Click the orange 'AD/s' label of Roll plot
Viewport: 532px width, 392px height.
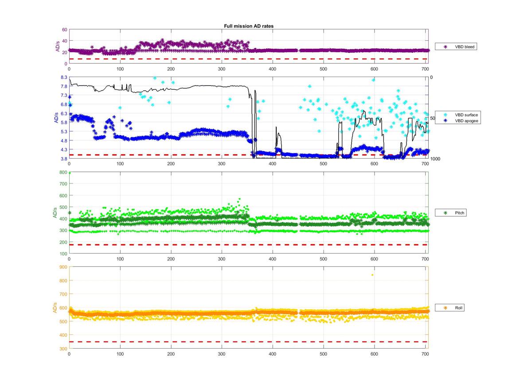click(x=56, y=307)
